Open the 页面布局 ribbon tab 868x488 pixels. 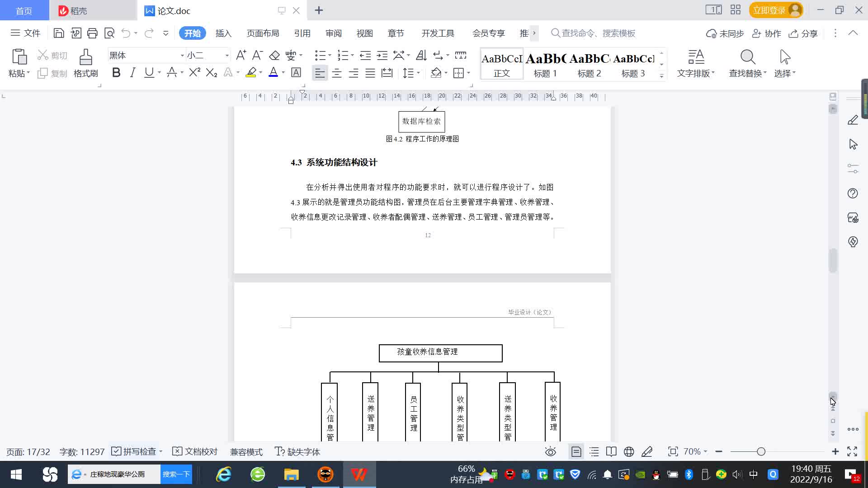[x=263, y=33]
